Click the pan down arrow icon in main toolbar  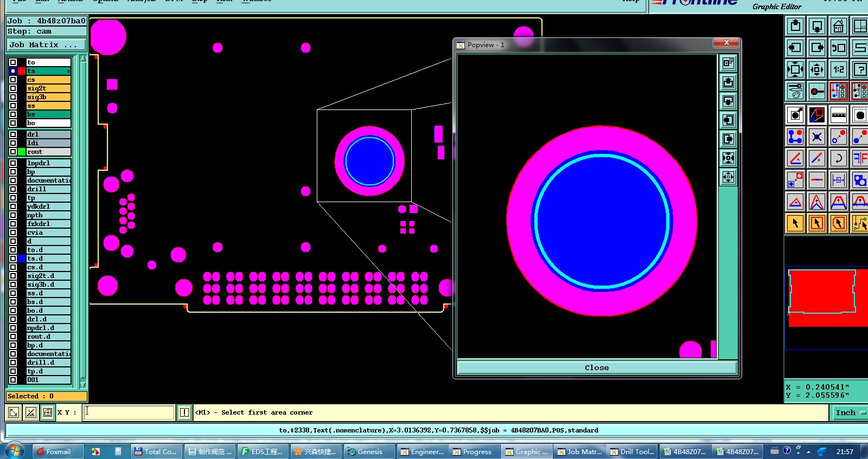pos(817,26)
